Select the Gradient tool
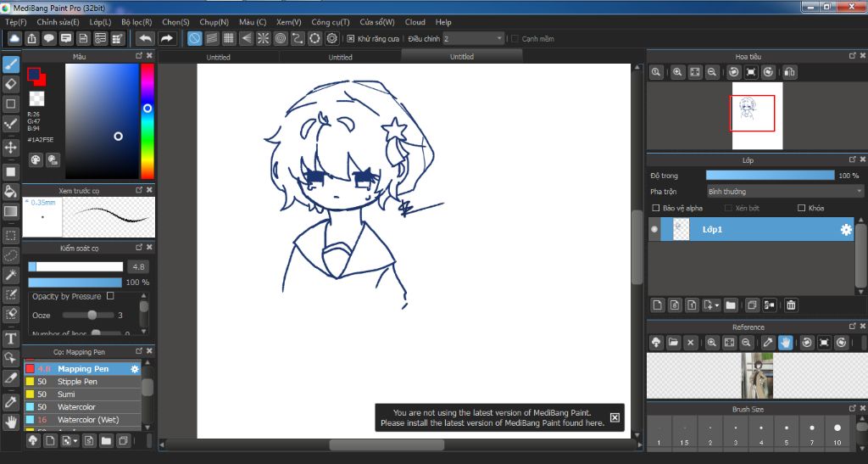Screen dimensions: 868x464 coord(10,211)
